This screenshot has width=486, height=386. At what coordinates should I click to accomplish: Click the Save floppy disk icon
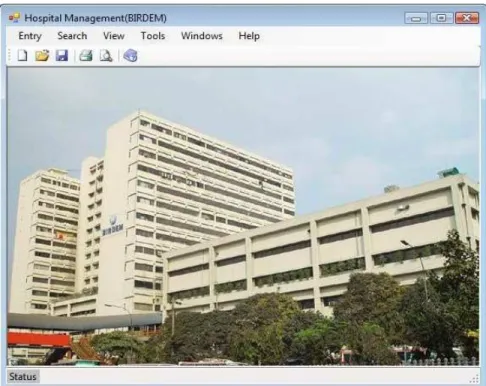point(62,56)
